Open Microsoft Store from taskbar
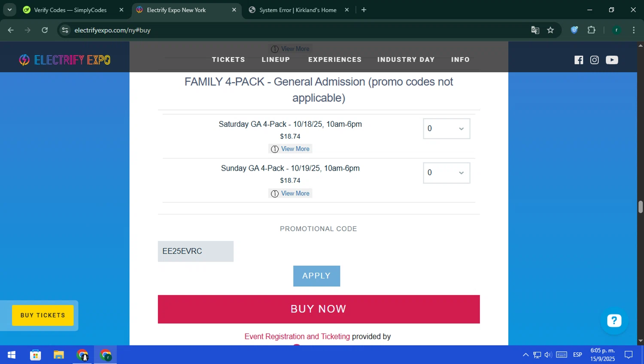This screenshot has width=644, height=364. 35,355
